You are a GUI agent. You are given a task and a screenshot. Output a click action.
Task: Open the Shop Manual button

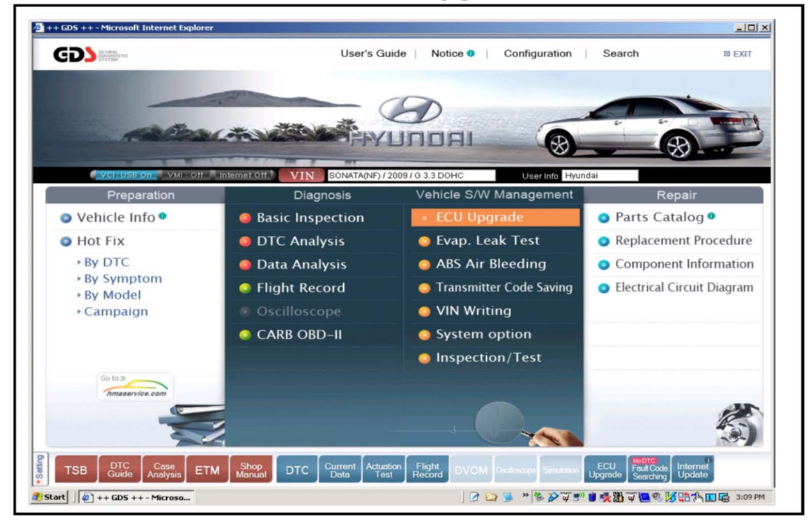251,470
